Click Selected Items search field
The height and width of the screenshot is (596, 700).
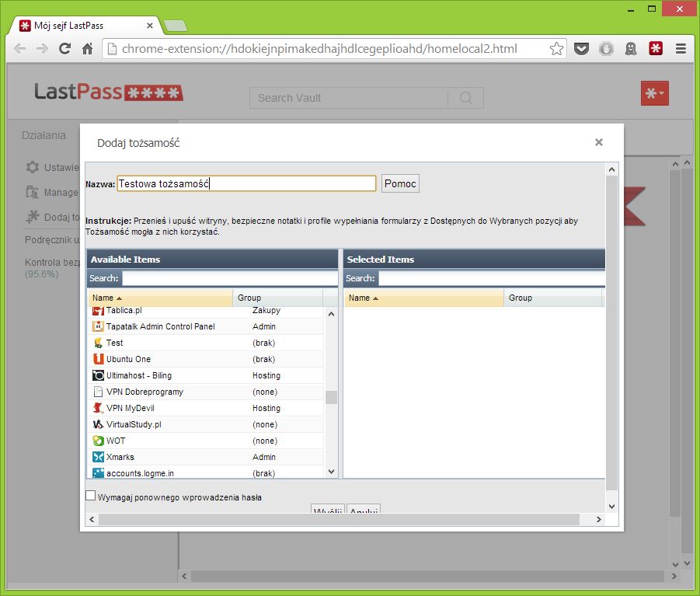pyautogui.click(x=492, y=278)
